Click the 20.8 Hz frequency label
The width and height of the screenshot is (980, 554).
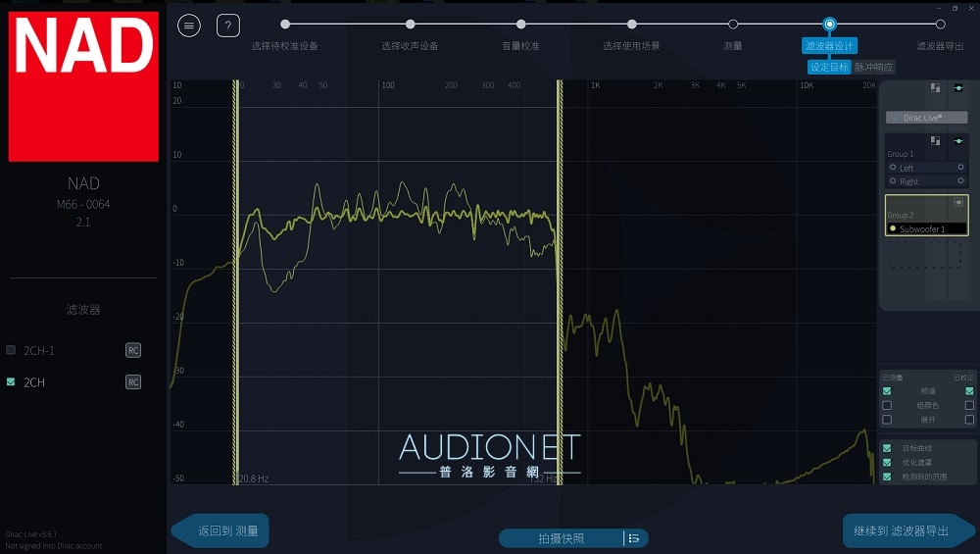(x=254, y=478)
